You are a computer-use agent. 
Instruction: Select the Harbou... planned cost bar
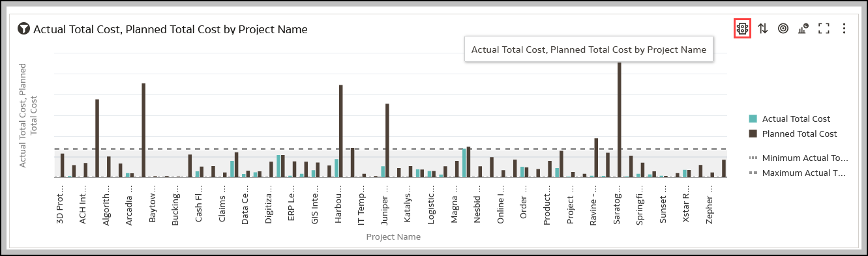pyautogui.click(x=340, y=131)
